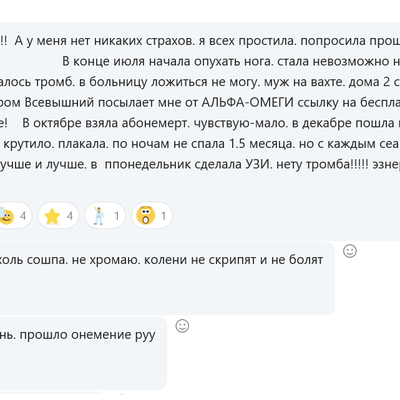Viewport: 400px width, 400px height.
Task: Click the star emoji reaction
Action: tap(52, 217)
